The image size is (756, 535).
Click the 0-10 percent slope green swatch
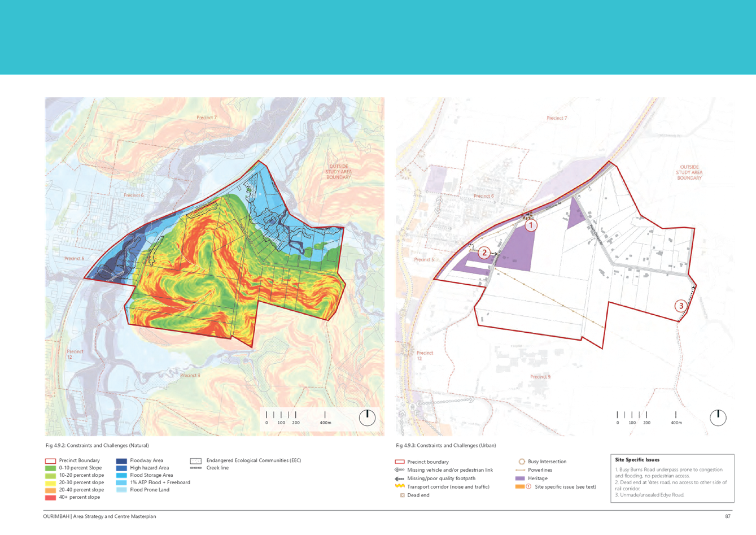[51, 468]
